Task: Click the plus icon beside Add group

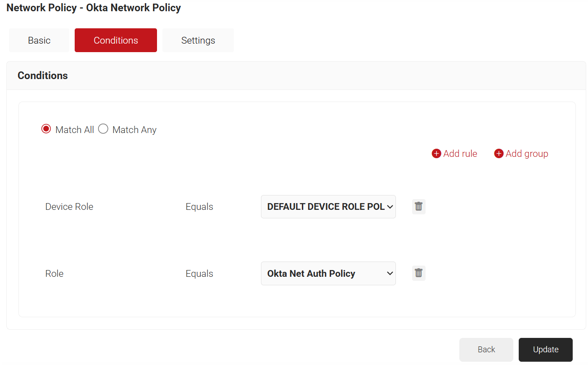Action: pos(498,154)
